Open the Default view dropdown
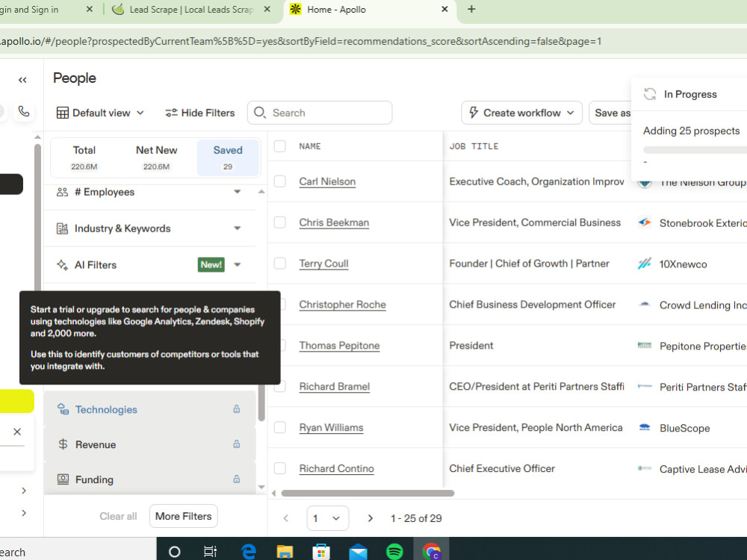The width and height of the screenshot is (747, 560). point(140,113)
